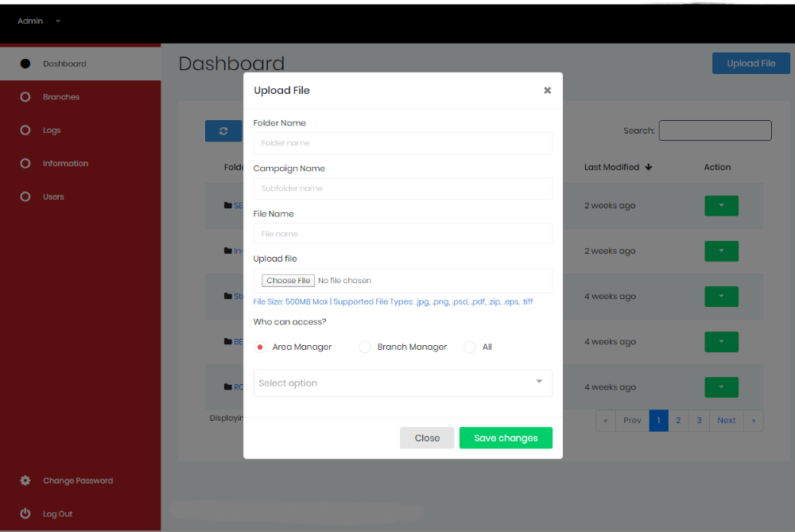Select the Area Manager radio button
The width and height of the screenshot is (795, 532).
coord(261,348)
